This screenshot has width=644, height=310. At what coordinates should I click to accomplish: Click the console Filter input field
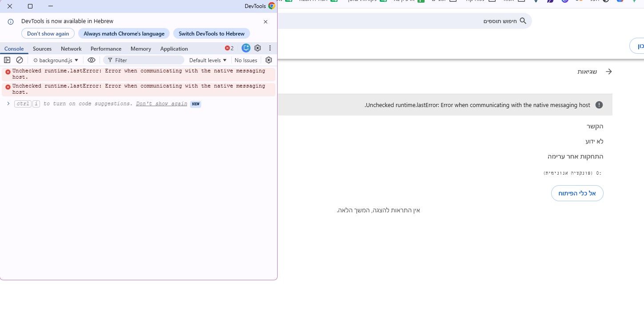[x=143, y=60]
